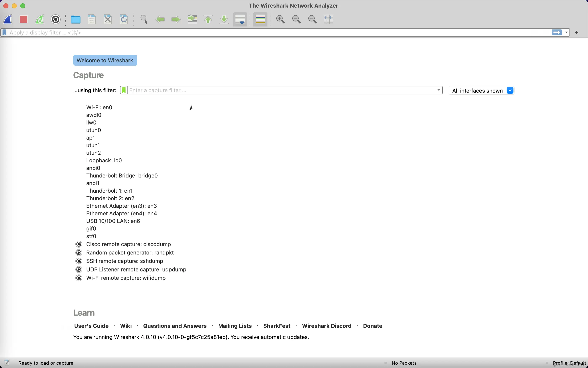Expand the display filter history arrow
Screen dimensions: 588x368
coord(566,32)
